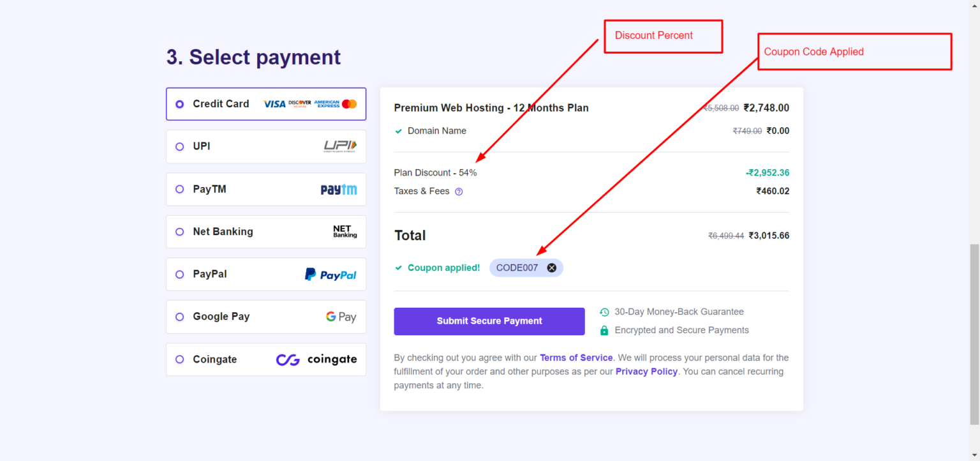Viewport: 980px width, 461px height.
Task: Click the UPI logo icon
Action: tap(340, 146)
